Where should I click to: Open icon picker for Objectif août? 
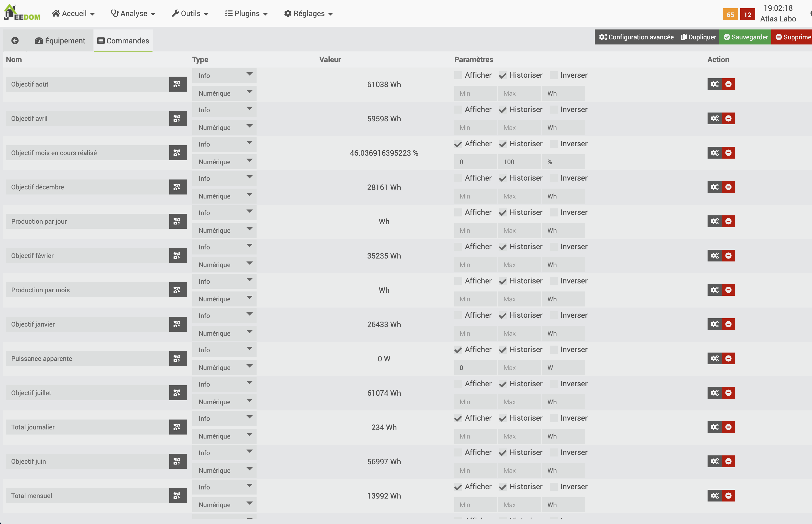178,84
